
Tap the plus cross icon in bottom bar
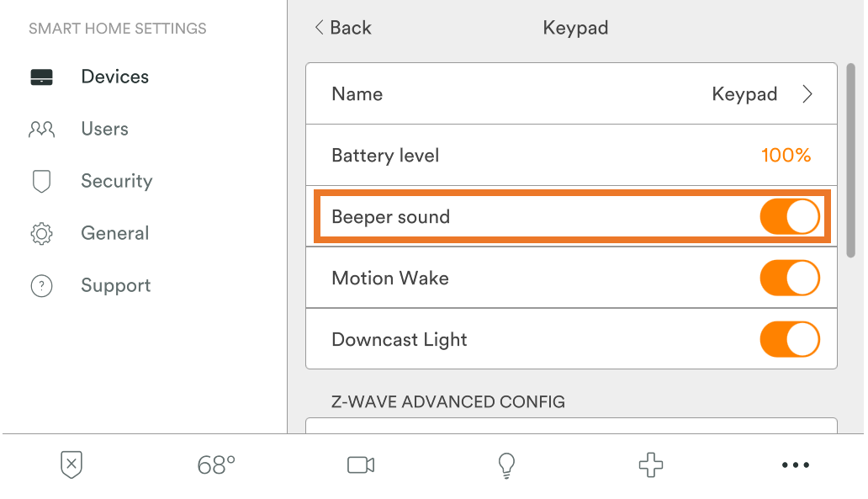tap(651, 464)
